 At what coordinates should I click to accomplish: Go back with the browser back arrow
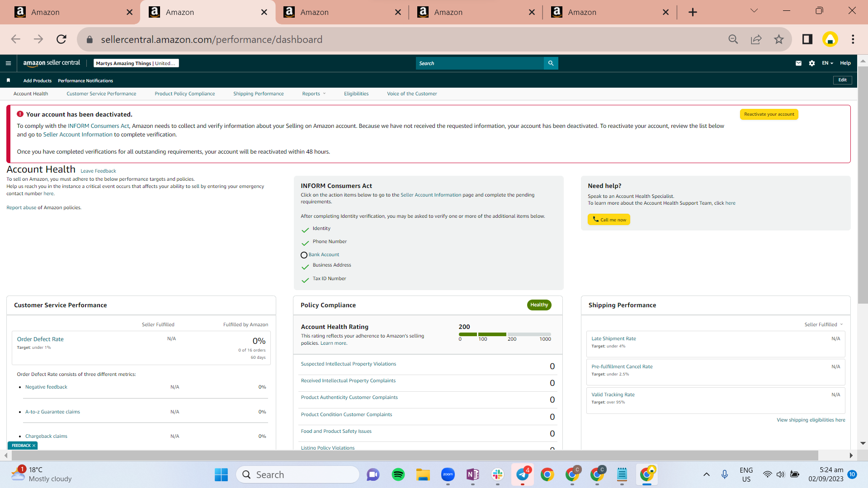pos(16,39)
